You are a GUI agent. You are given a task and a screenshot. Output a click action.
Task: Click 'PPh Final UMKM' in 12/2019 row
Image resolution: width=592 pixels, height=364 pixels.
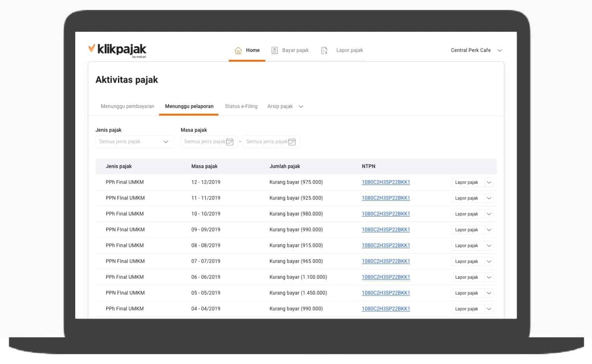[125, 182]
